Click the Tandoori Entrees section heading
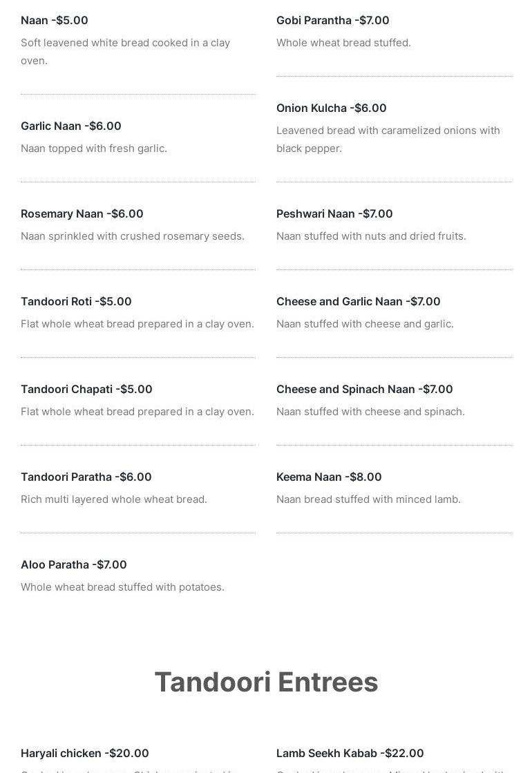This screenshot has width=532, height=773. pos(266,682)
